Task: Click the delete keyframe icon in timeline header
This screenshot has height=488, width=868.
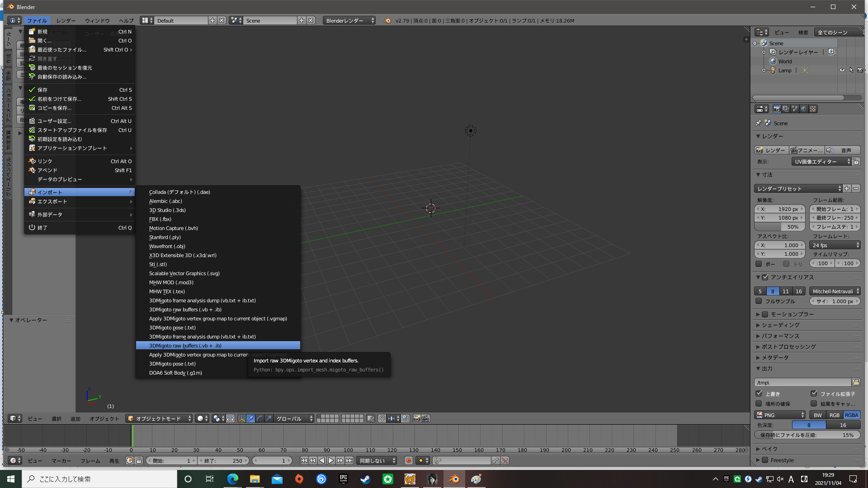Action: [505, 460]
